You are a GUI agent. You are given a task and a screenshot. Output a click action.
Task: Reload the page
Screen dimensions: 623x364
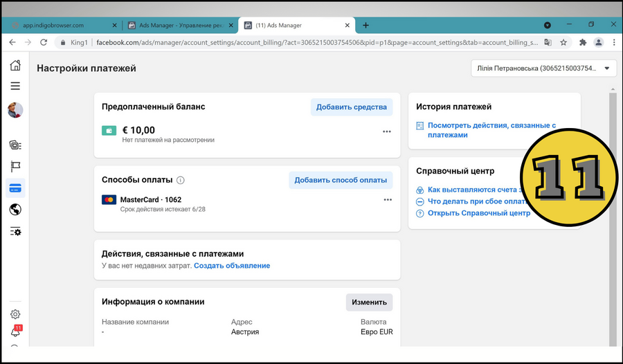coord(44,42)
